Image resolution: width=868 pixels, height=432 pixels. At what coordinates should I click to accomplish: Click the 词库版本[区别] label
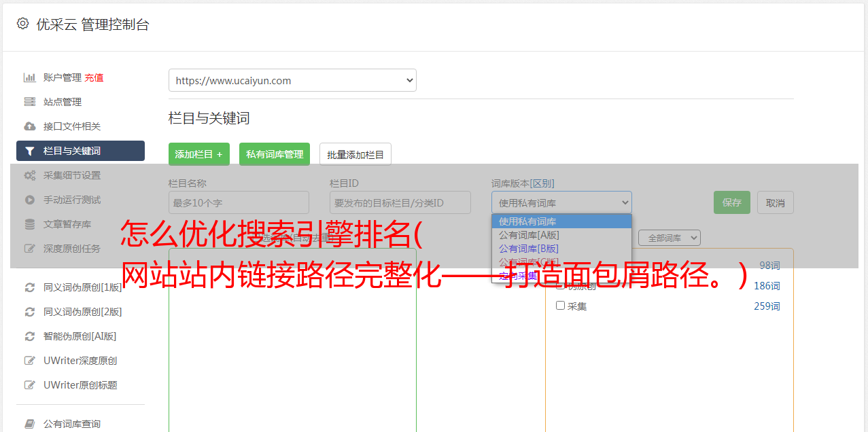click(523, 183)
